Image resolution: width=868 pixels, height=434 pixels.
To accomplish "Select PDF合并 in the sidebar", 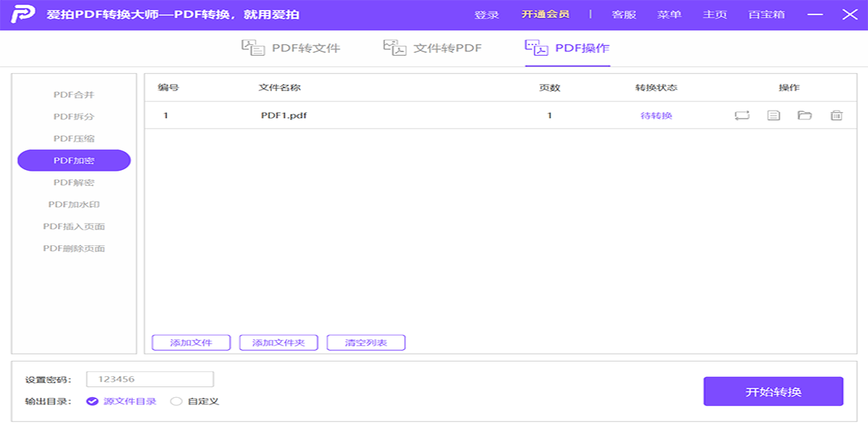I will tap(74, 95).
